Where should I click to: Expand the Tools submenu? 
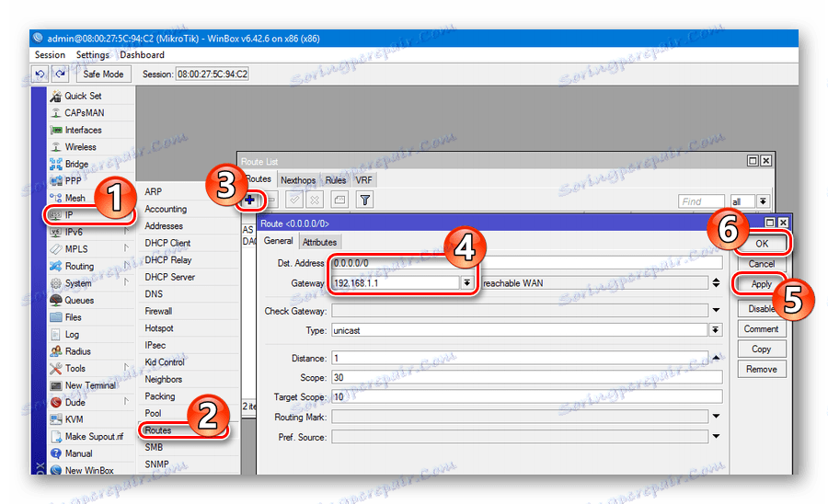tap(91, 369)
